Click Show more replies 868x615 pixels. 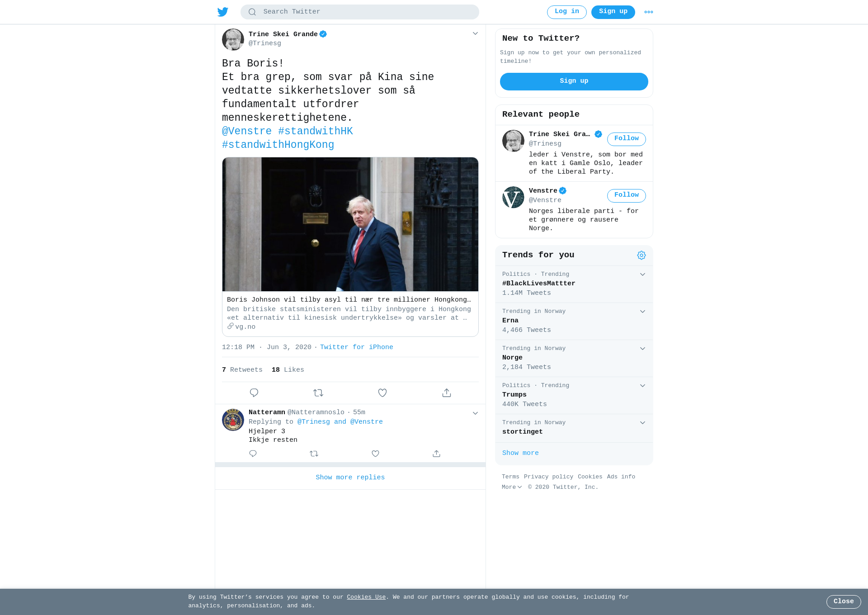pyautogui.click(x=350, y=478)
